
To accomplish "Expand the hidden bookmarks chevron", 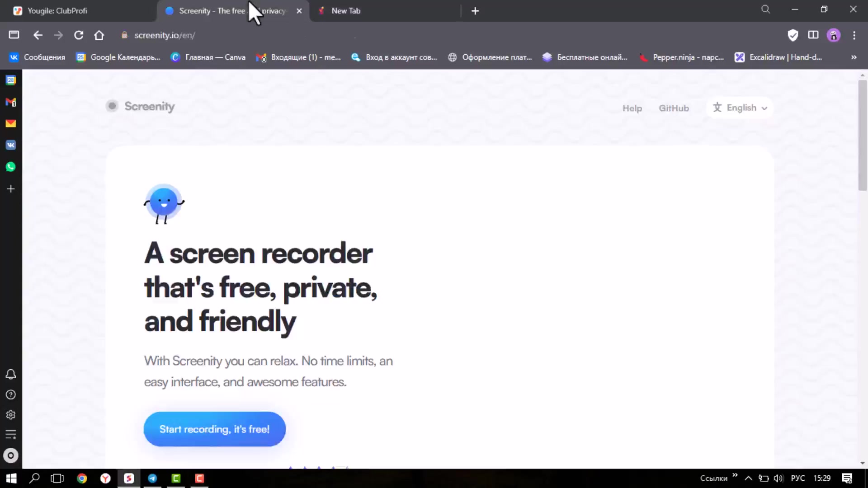I will pos(854,57).
